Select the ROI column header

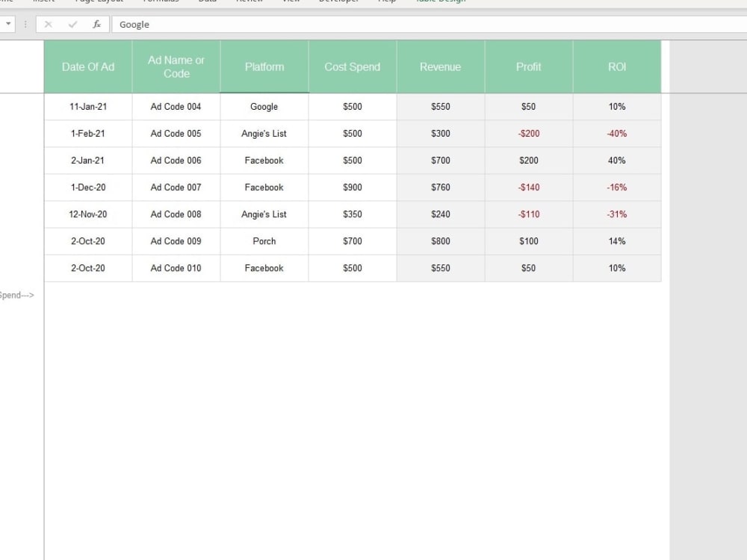coord(617,66)
